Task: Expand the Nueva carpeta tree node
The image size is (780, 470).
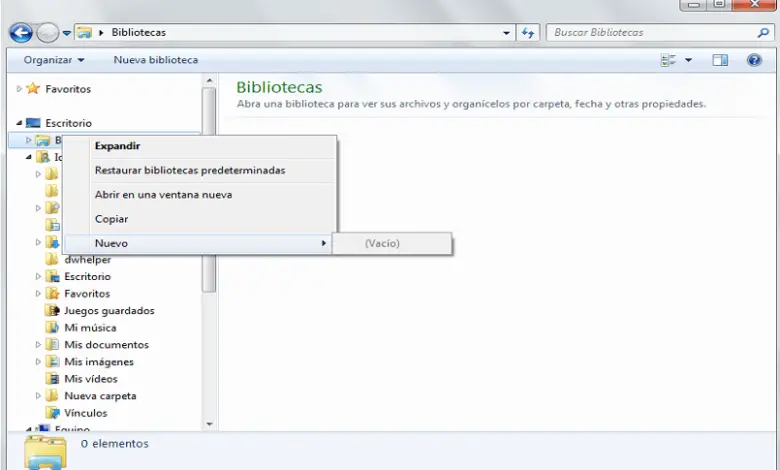Action: tap(38, 396)
